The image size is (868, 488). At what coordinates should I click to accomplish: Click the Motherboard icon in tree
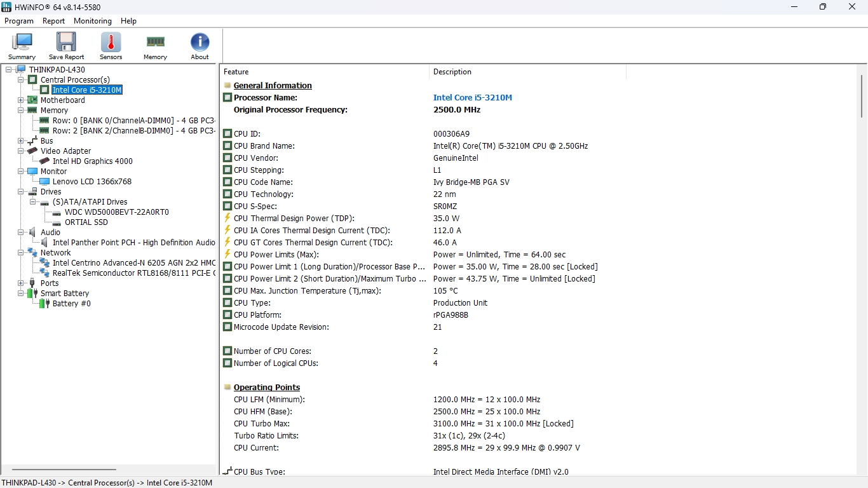[x=32, y=100]
